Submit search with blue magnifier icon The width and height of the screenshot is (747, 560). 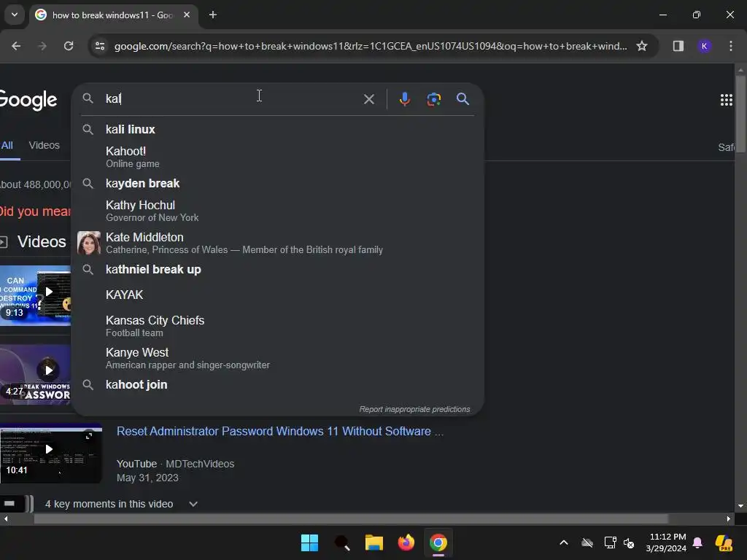pos(462,99)
